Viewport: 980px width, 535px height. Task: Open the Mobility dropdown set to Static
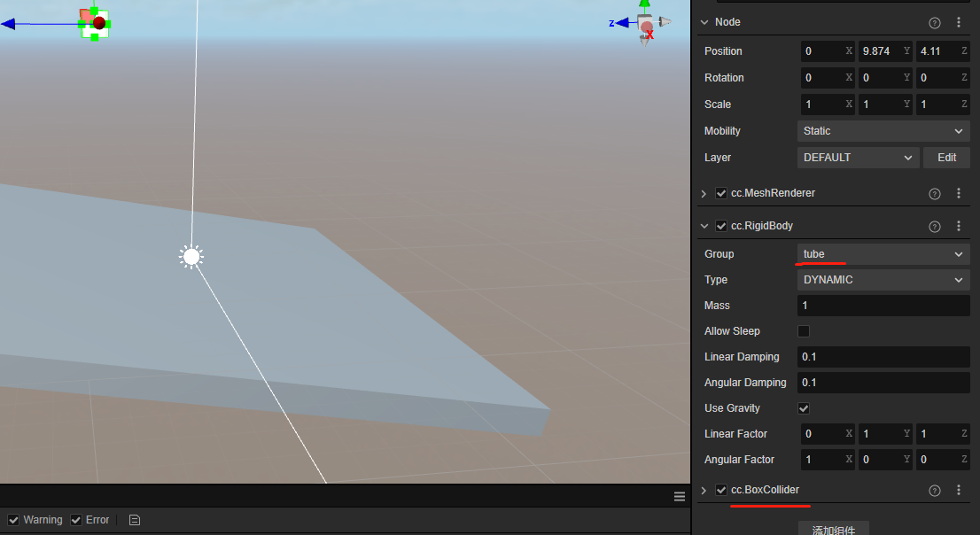tap(883, 131)
